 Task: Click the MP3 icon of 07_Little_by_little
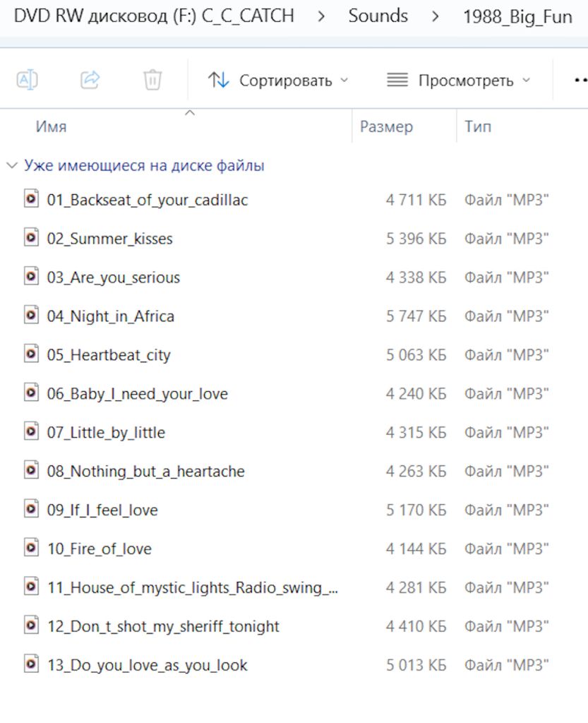coord(31,431)
